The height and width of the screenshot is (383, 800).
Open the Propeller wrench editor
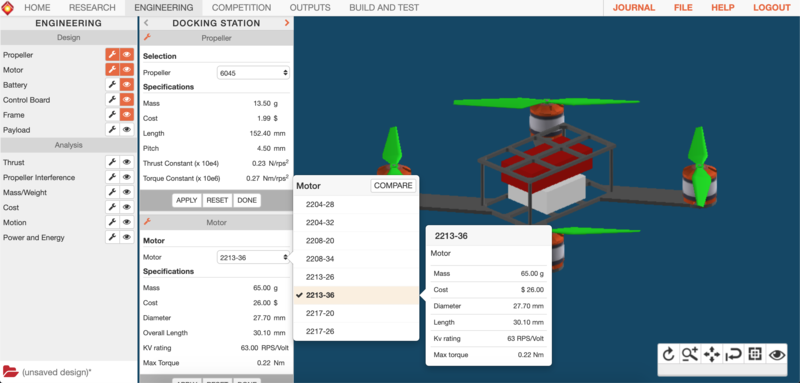[112, 55]
